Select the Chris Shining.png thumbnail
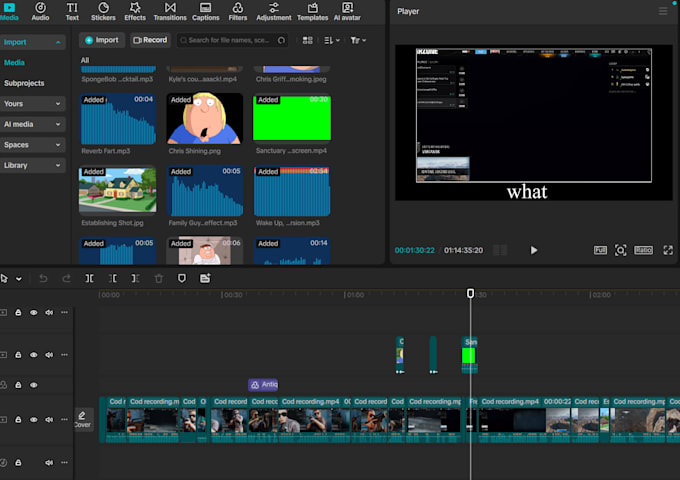The width and height of the screenshot is (680, 480). click(x=205, y=118)
